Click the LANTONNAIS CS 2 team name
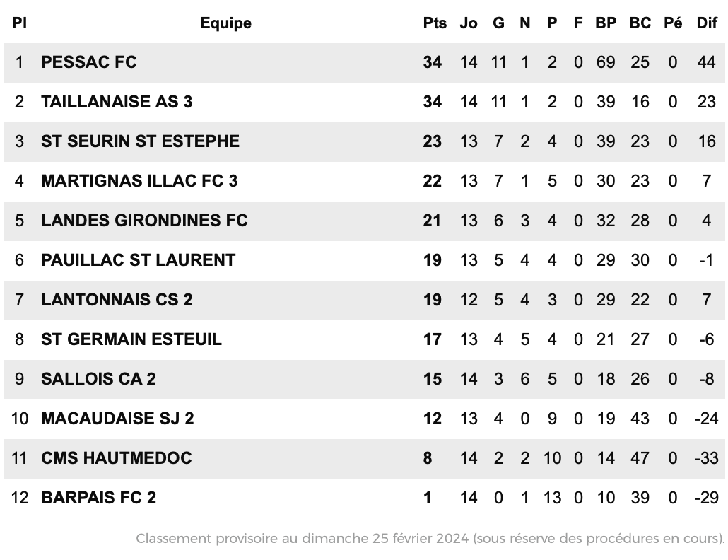Image resolution: width=728 pixels, height=560 pixels. click(117, 300)
